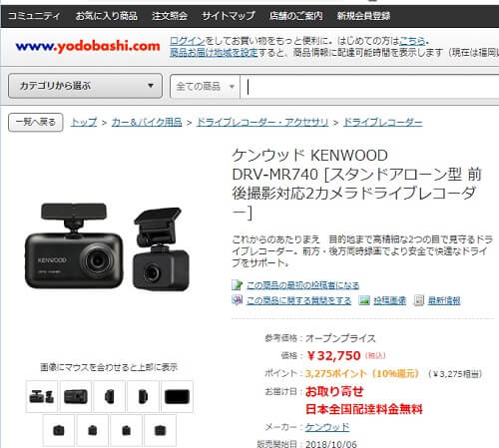Screen dimensions: 499x448
Task: Click the question speech icon
Action: point(237,300)
